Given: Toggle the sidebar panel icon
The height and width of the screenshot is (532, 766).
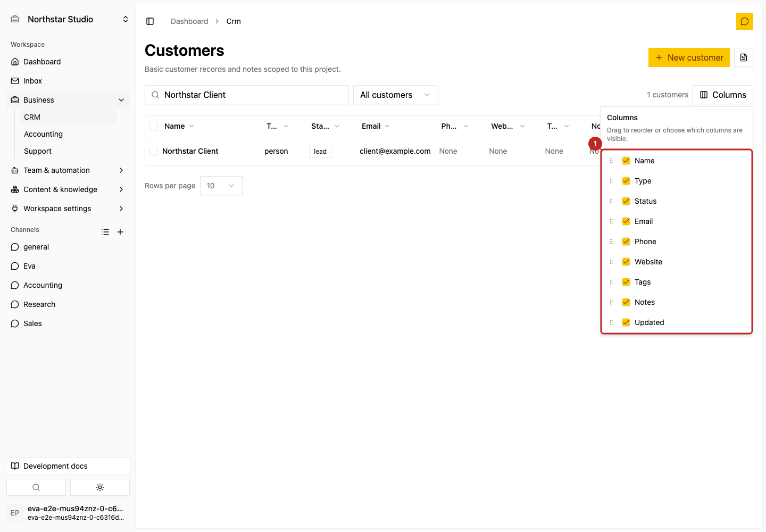Looking at the screenshot, I should [x=150, y=21].
